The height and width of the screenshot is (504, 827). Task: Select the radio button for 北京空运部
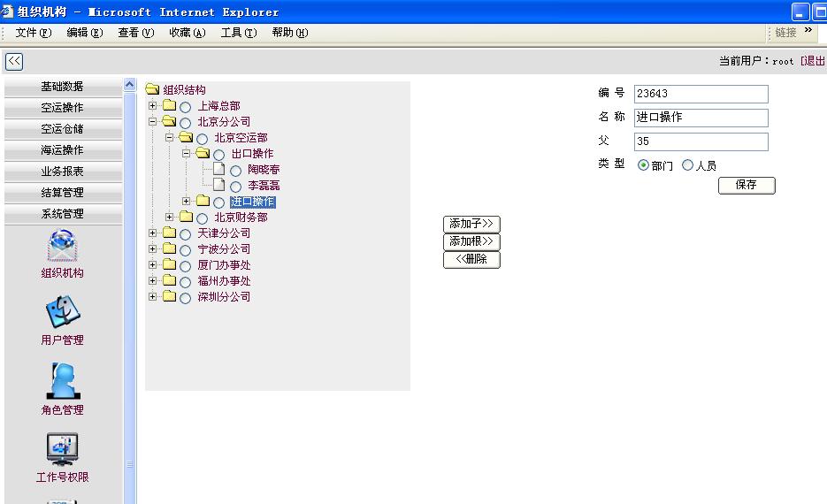tap(202, 139)
